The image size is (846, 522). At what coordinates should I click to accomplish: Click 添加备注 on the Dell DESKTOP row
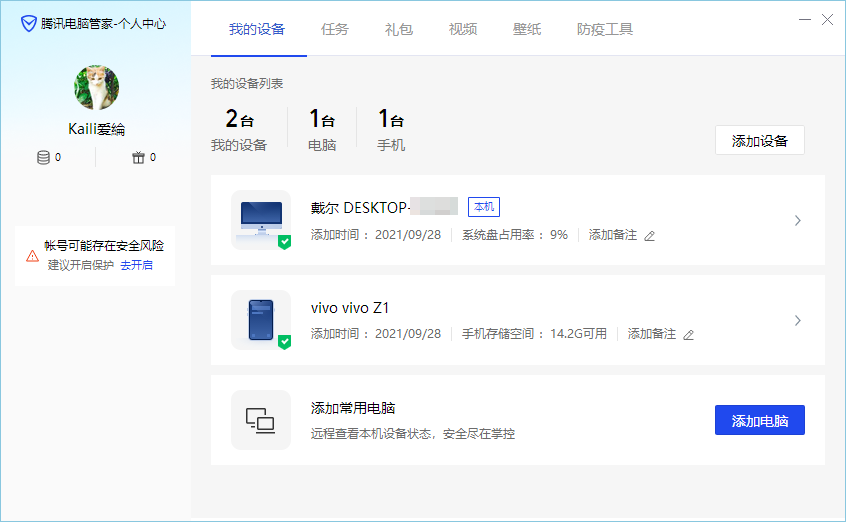[x=613, y=235]
